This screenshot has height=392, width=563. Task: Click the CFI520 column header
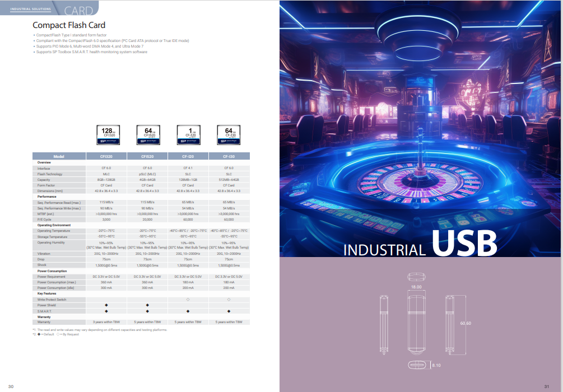click(x=147, y=156)
